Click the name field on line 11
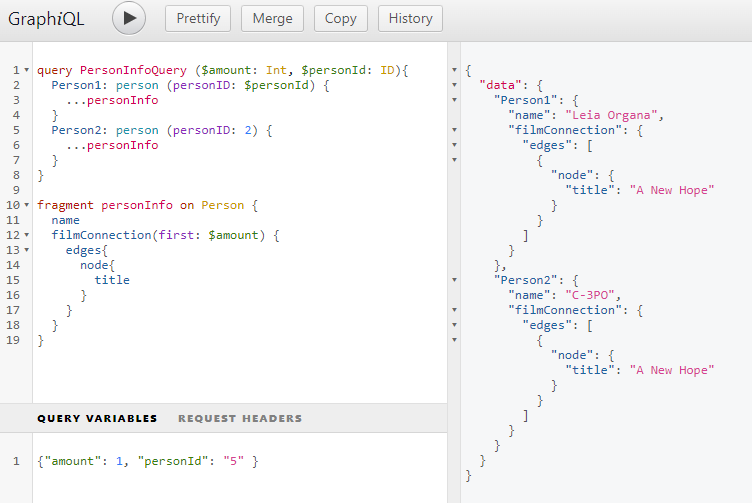752x503 pixels. click(66, 220)
